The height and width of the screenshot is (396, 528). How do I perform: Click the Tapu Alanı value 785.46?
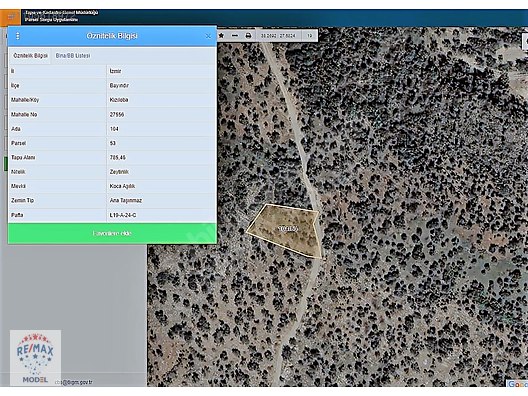point(118,157)
